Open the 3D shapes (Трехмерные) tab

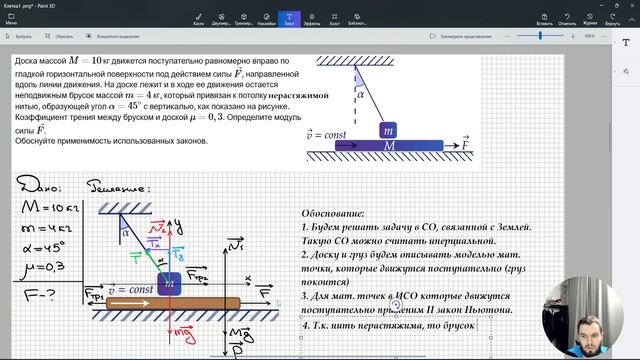click(x=244, y=19)
